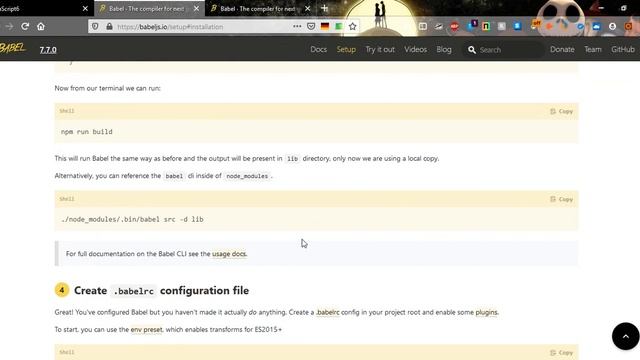The image size is (640, 360).
Task: Open the reader/sidebar view icon
Action: click(x=423, y=27)
